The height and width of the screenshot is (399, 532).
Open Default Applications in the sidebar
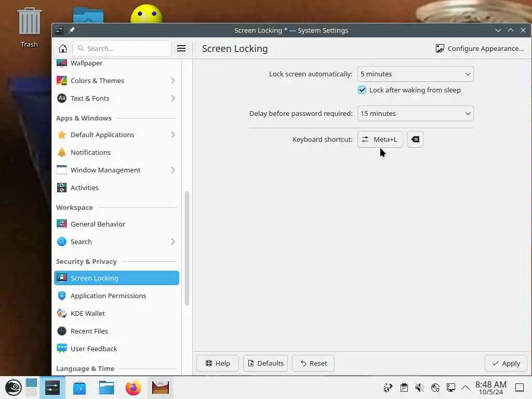click(x=116, y=135)
